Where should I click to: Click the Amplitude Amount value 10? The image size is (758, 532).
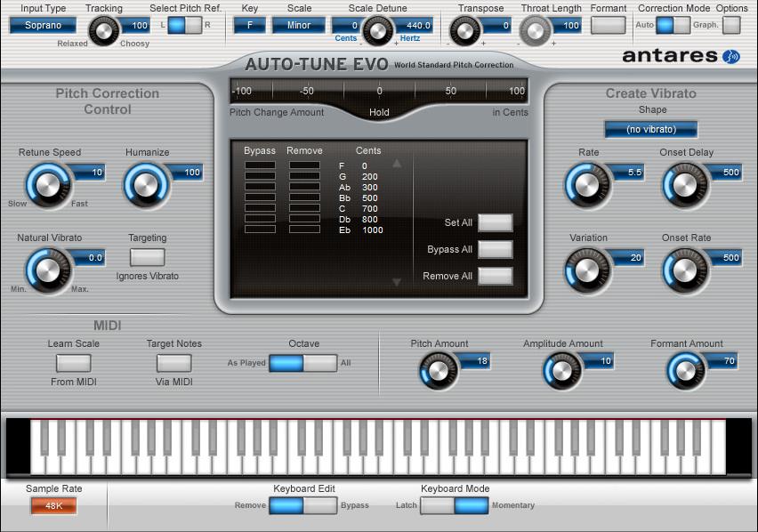tap(600, 361)
